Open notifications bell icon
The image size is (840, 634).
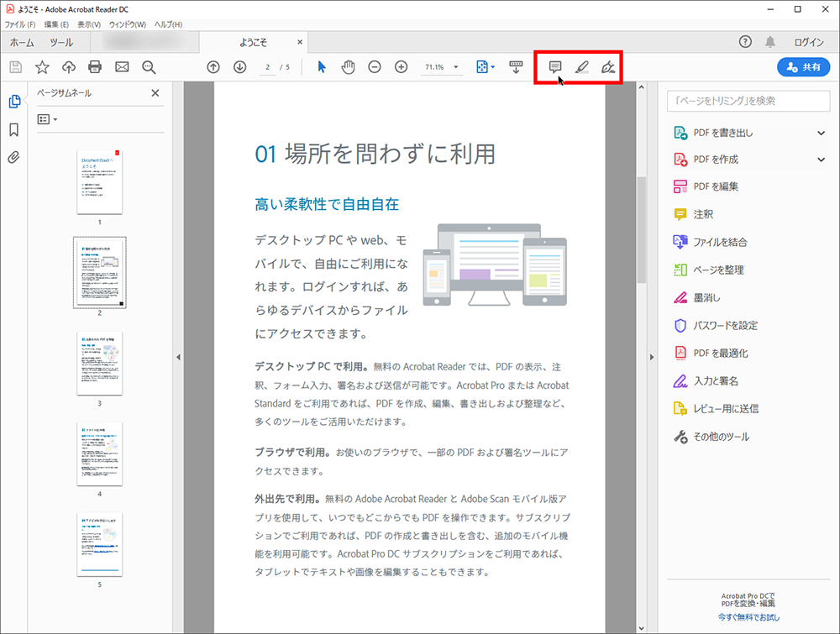[x=769, y=42]
